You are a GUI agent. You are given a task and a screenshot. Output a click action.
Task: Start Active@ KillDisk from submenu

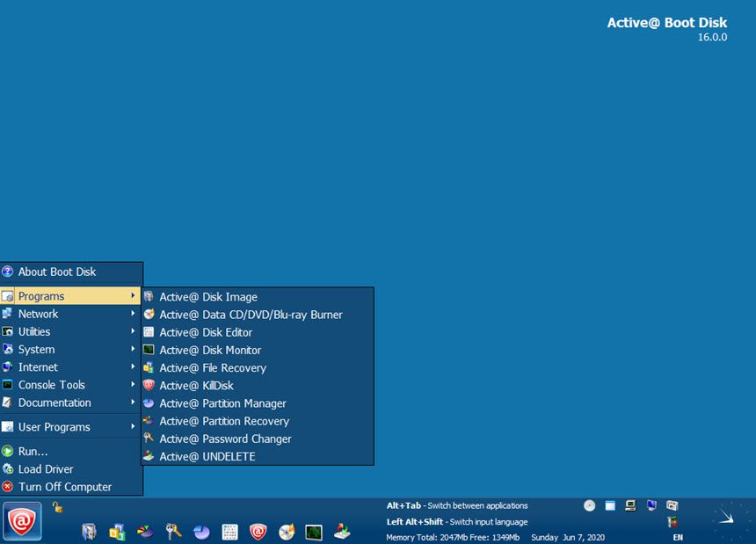coord(258,386)
